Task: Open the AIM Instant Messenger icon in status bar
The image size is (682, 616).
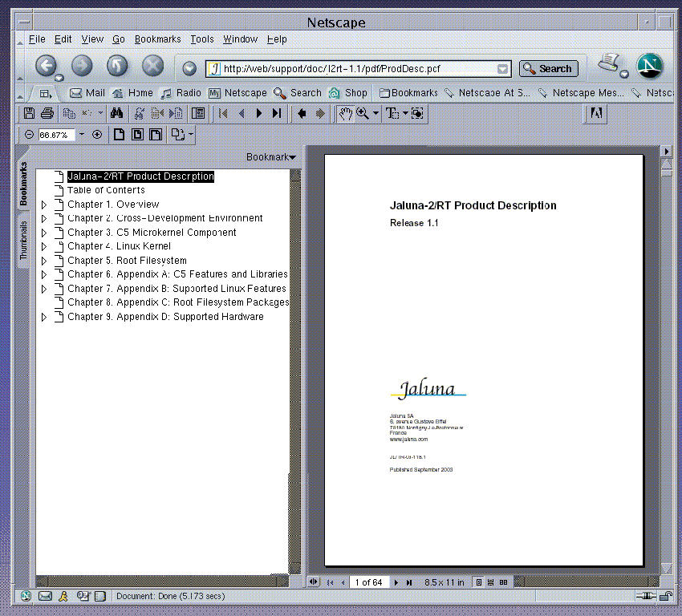Action: tap(63, 596)
